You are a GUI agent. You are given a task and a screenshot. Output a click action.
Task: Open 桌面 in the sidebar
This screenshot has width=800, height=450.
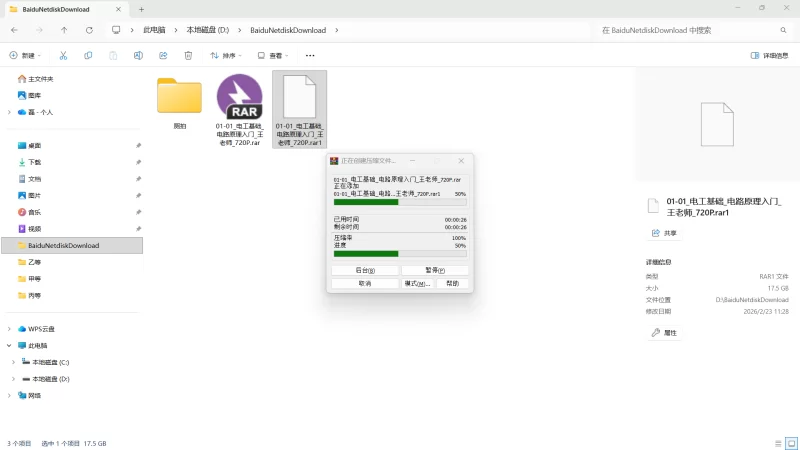click(x=30, y=145)
